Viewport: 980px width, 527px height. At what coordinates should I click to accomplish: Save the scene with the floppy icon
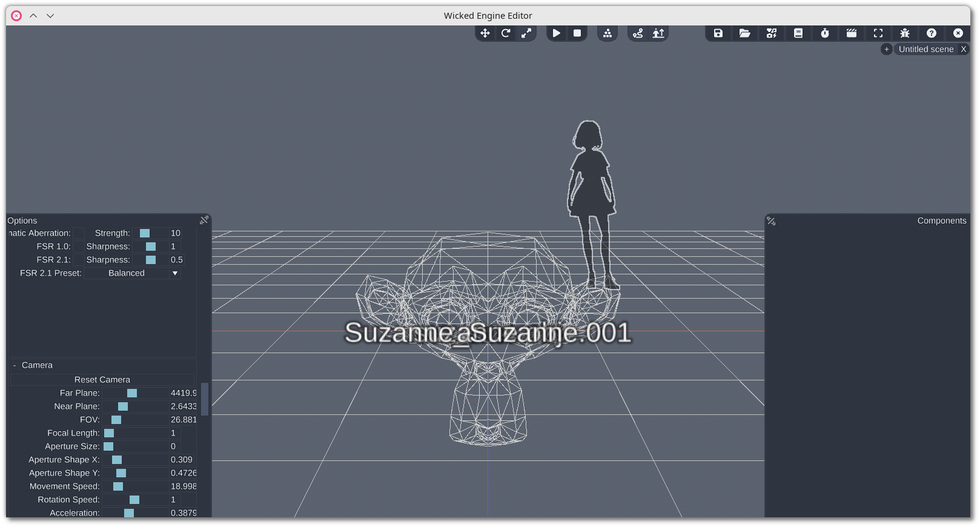pos(718,33)
